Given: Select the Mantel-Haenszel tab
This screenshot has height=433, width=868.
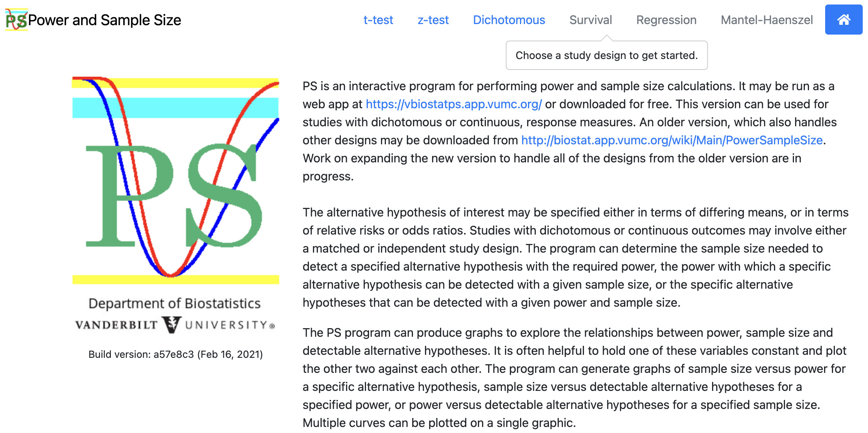Looking at the screenshot, I should coord(767,20).
